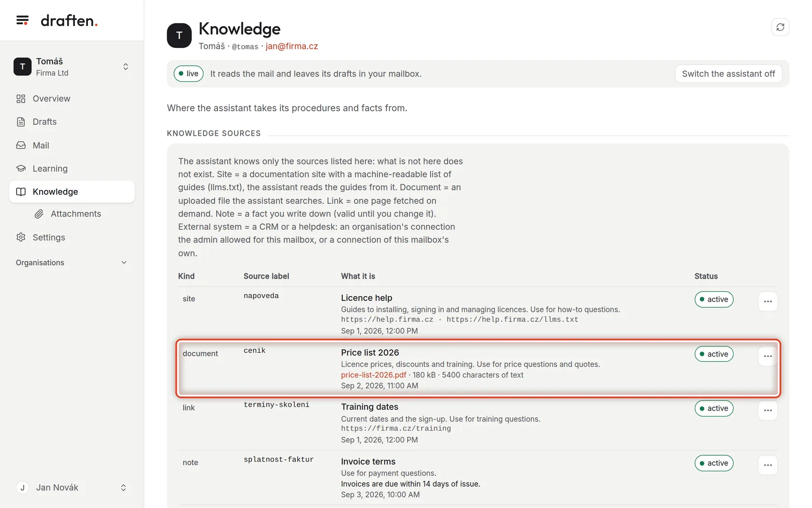Open Mail via the inbox icon
The width and height of the screenshot is (812, 508).
[21, 145]
